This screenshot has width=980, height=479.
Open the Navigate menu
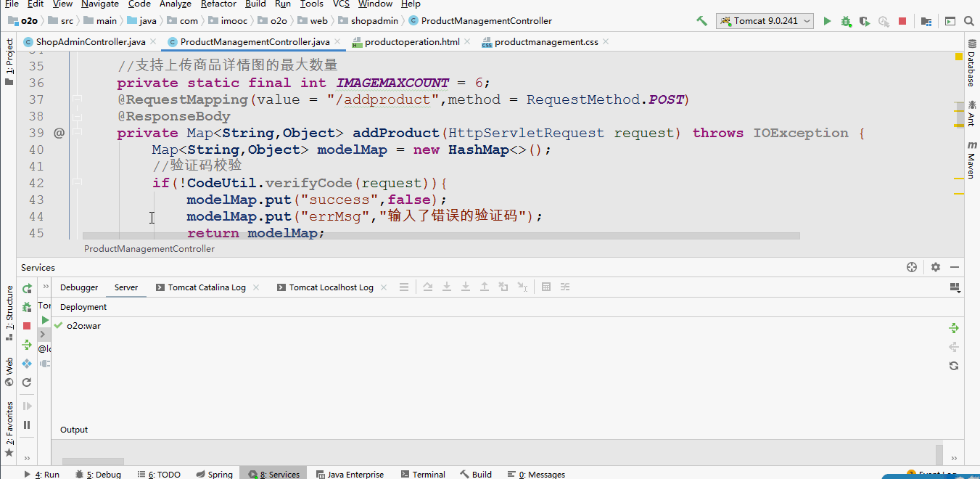100,4
